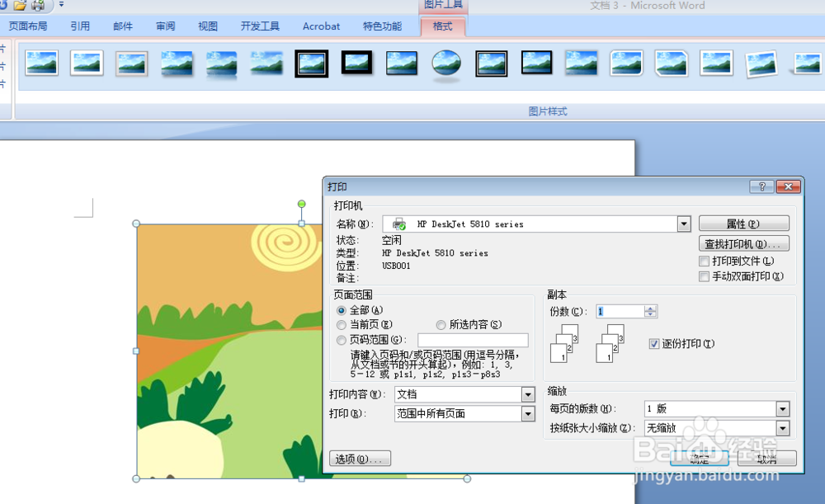Open the 页面布局 ribbon tab
Image resolution: width=825 pixels, height=504 pixels.
[x=28, y=26]
